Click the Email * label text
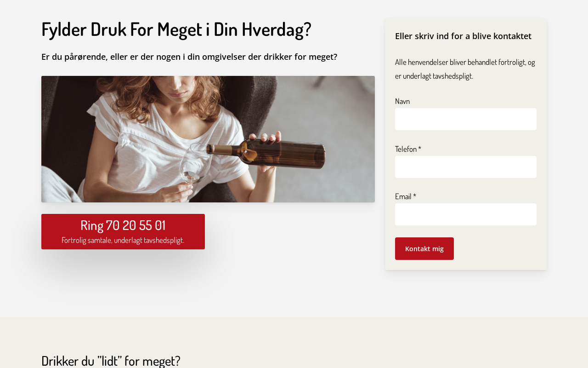Screen dimensions: 588x368 click(406, 196)
